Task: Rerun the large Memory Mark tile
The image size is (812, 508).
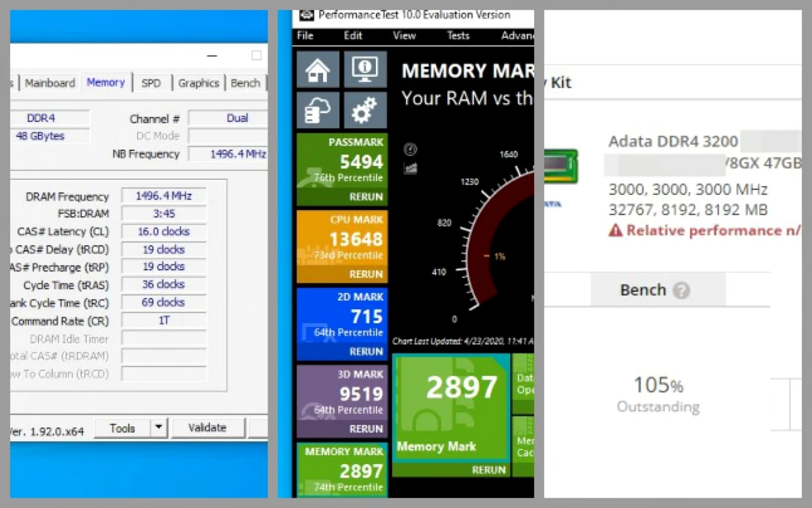Action: (488, 469)
